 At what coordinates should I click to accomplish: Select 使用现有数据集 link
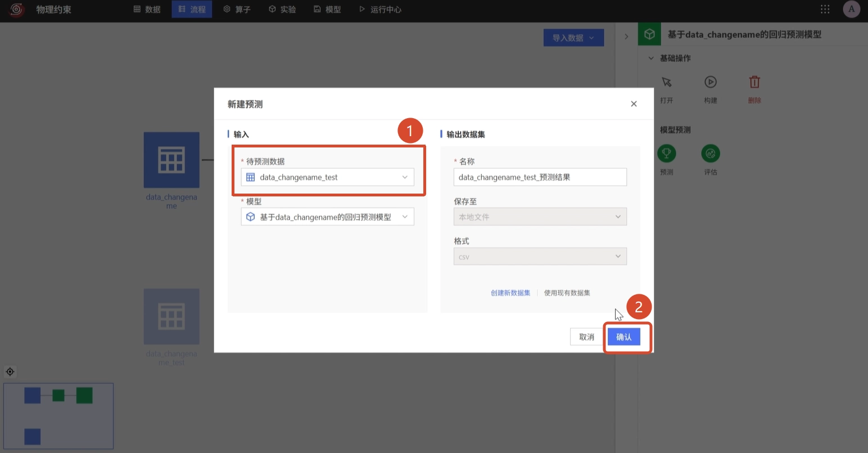[x=567, y=293]
